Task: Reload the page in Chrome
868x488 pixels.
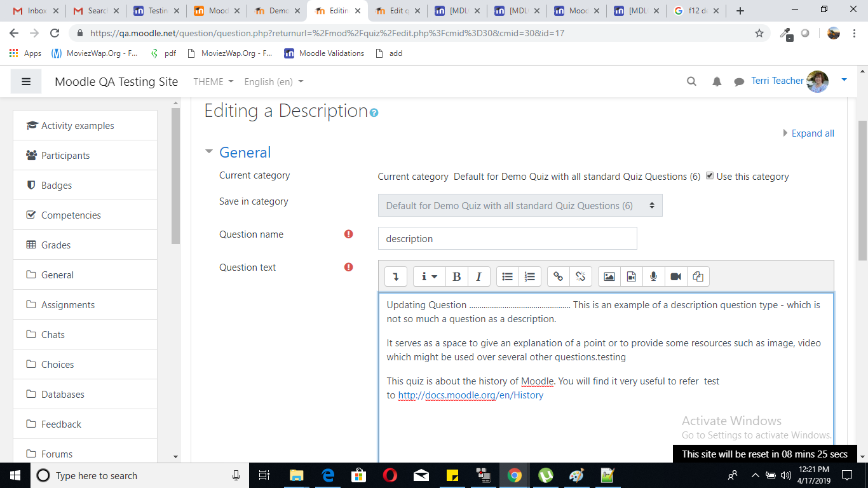Action: (55, 33)
